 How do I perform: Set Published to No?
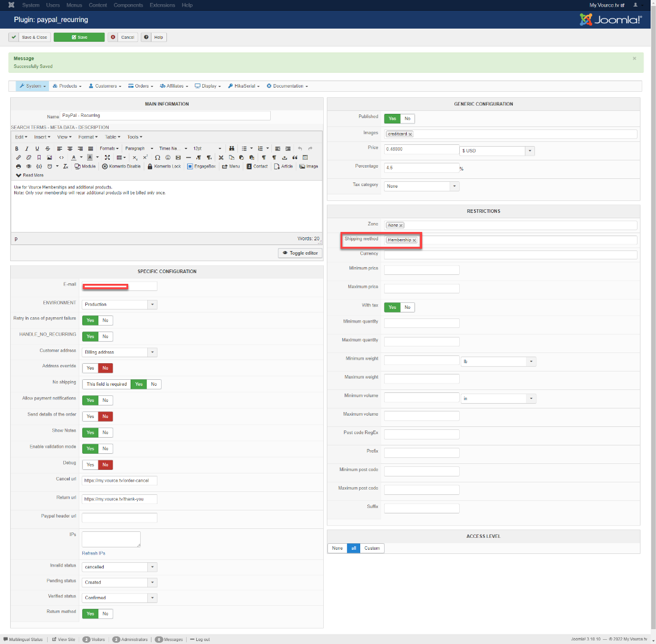pos(407,119)
